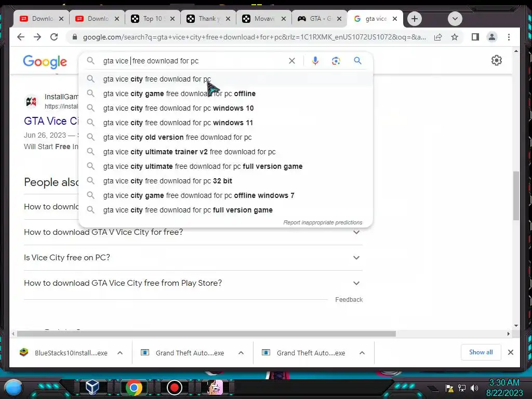Open the 'GTA Vice Ci' search result

(51, 121)
